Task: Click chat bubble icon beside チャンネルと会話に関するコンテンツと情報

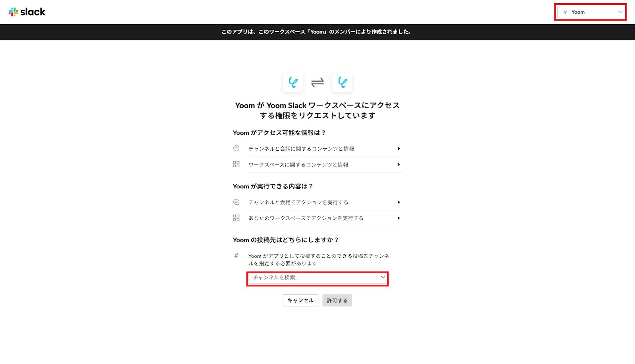Action: 236,148
